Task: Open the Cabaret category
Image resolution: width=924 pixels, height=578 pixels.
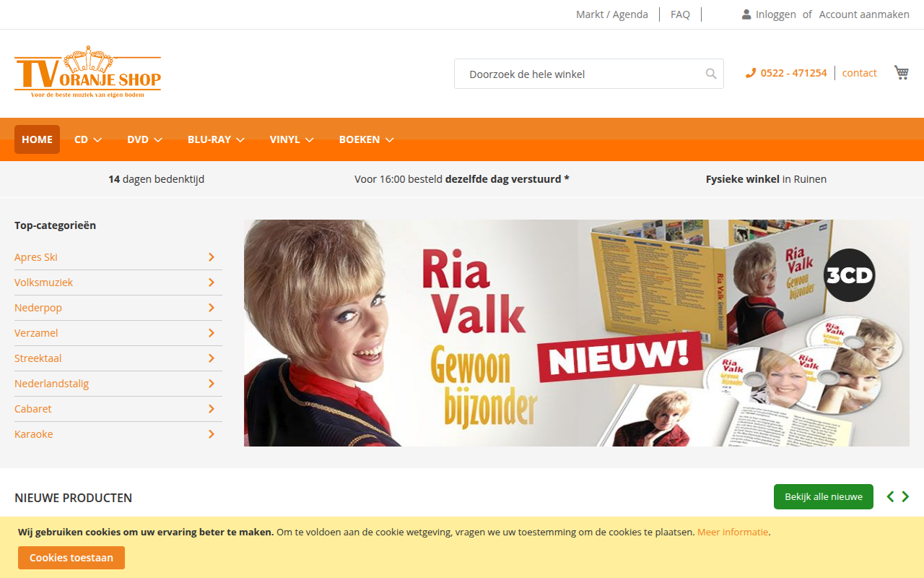Action: (33, 409)
